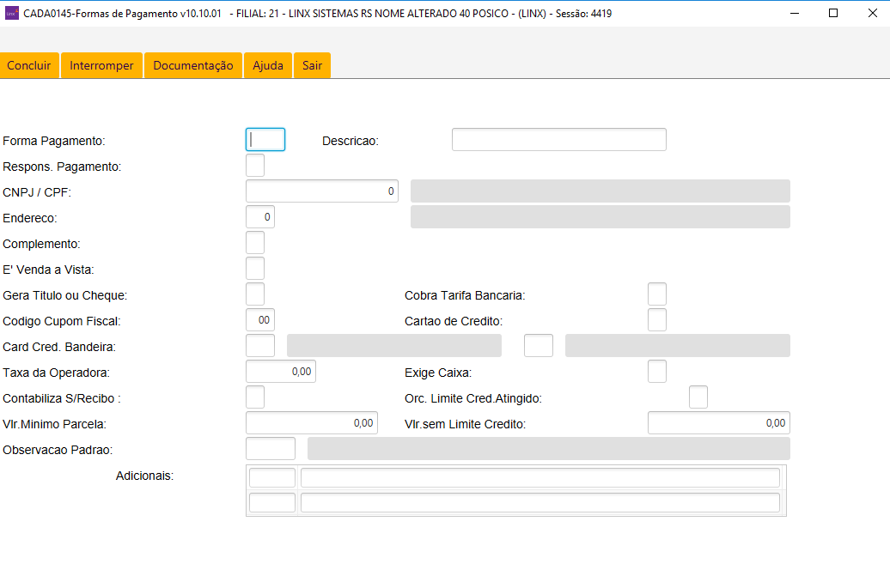890x588 pixels.
Task: Click the Cobra Tarifa Bancaria box
Action: [x=656, y=294]
